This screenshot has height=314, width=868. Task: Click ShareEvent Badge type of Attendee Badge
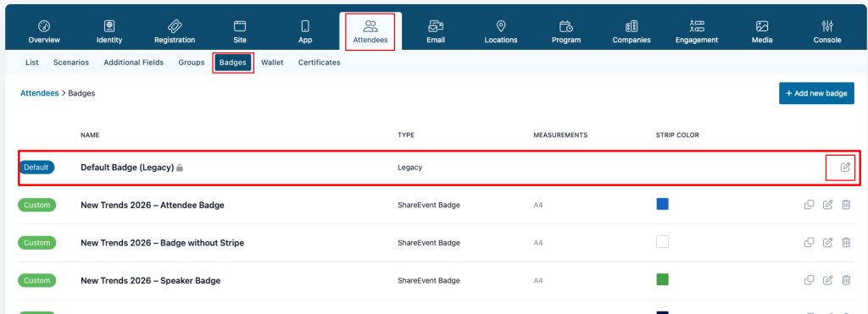[428, 205]
